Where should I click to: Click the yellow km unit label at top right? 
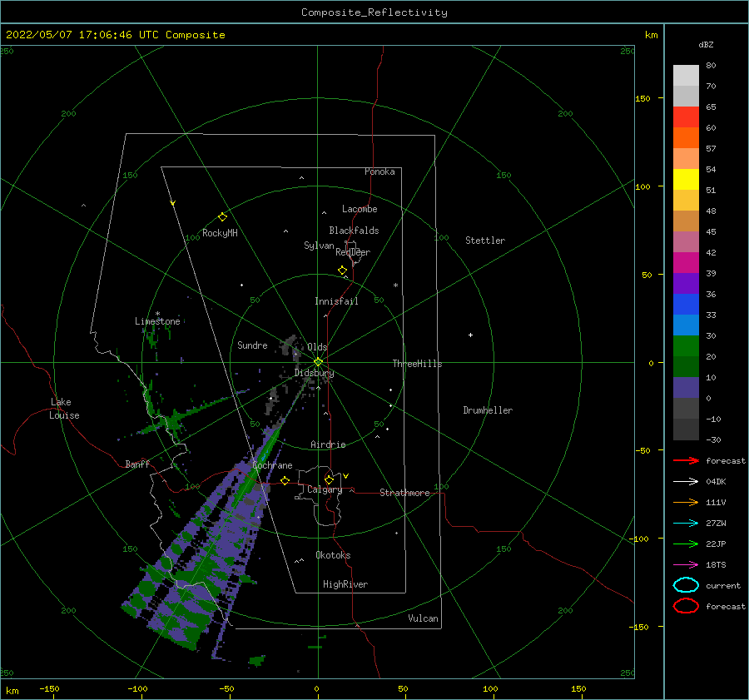[651, 35]
